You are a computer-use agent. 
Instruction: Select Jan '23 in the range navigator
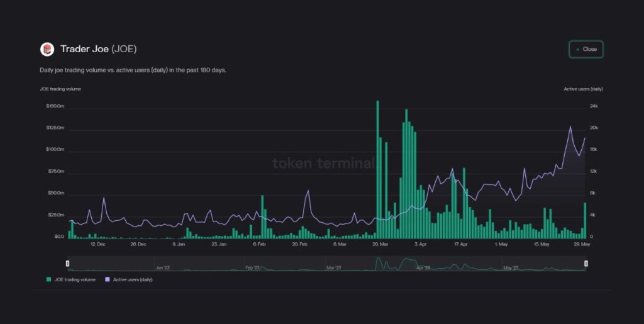[x=164, y=267]
